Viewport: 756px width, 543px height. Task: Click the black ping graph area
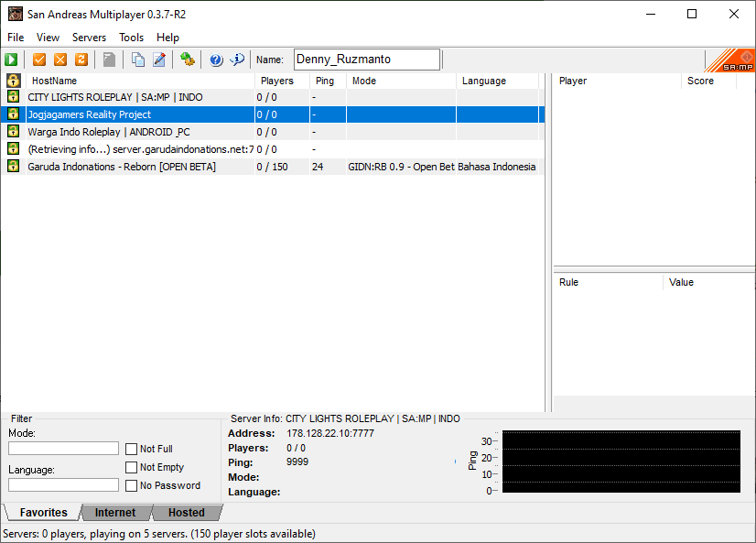[x=621, y=462]
